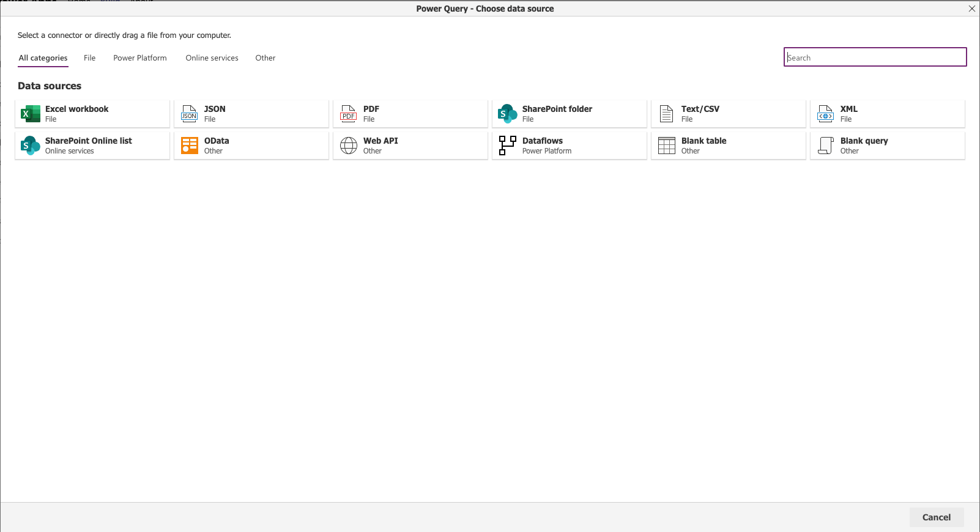
Task: Select the Text/CSV document icon
Action: (x=666, y=114)
